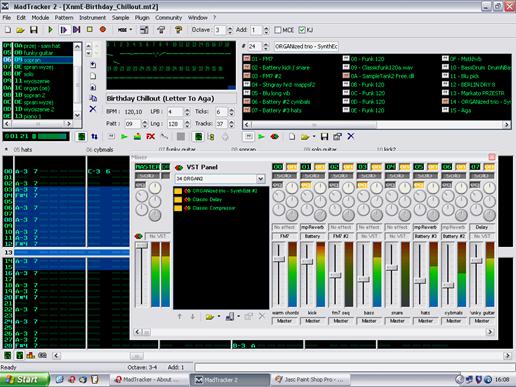This screenshot has width=516, height=387.
Task: Click the Master output button under the kick channel
Action: pyautogui.click(x=312, y=321)
